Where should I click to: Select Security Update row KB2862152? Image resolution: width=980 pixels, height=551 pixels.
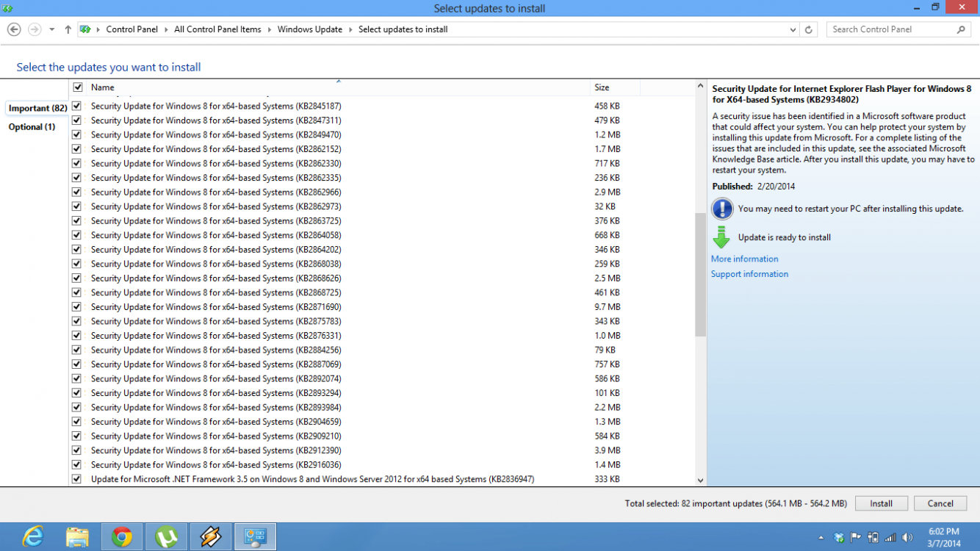click(x=382, y=149)
